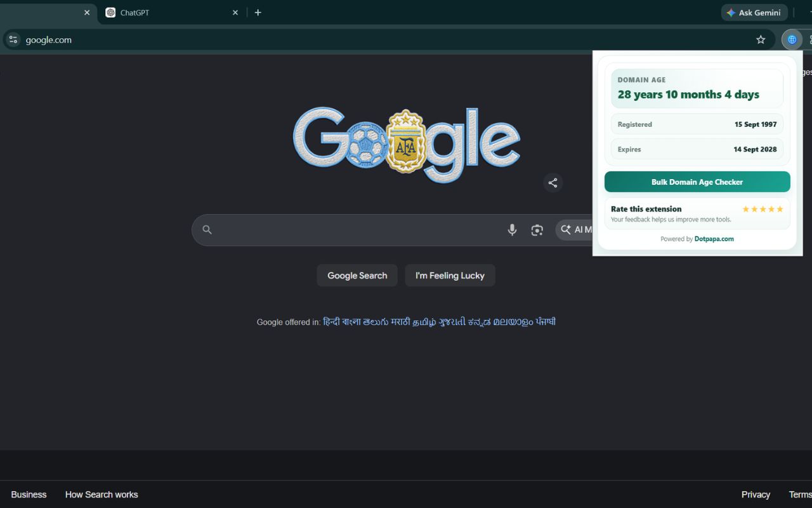
Task: Open the Dotpapa.com link
Action: pyautogui.click(x=714, y=239)
